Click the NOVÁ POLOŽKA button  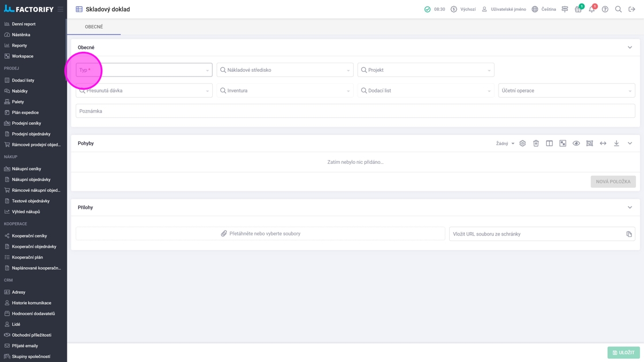(613, 182)
